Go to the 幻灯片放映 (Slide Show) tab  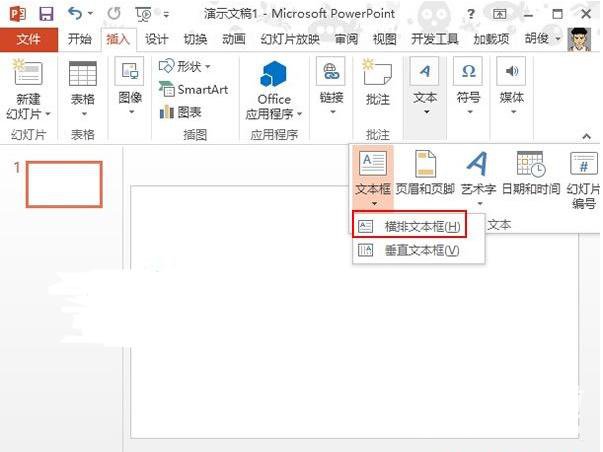(x=290, y=39)
